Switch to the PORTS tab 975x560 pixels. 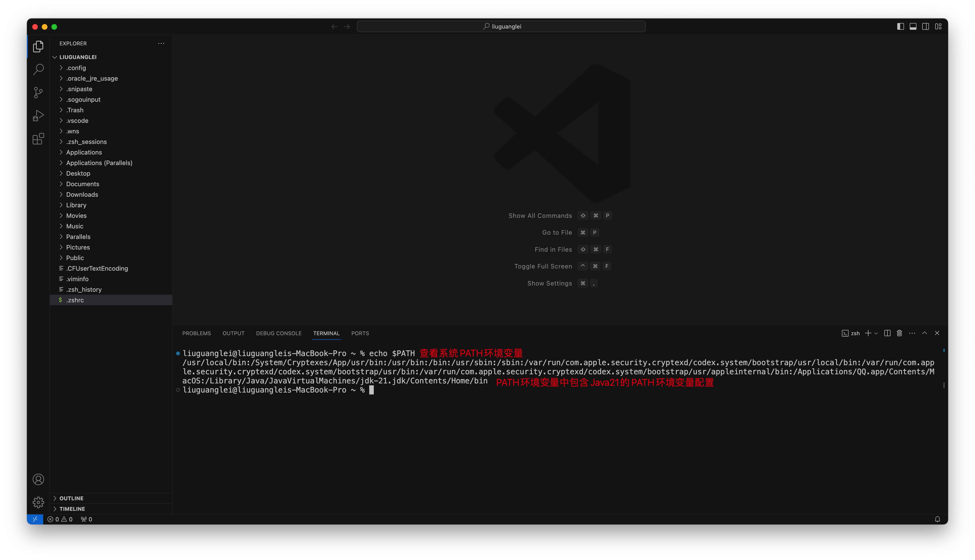pos(360,333)
